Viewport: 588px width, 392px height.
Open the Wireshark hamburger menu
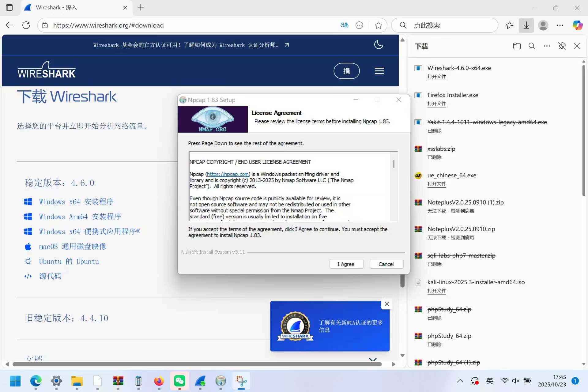tap(379, 71)
